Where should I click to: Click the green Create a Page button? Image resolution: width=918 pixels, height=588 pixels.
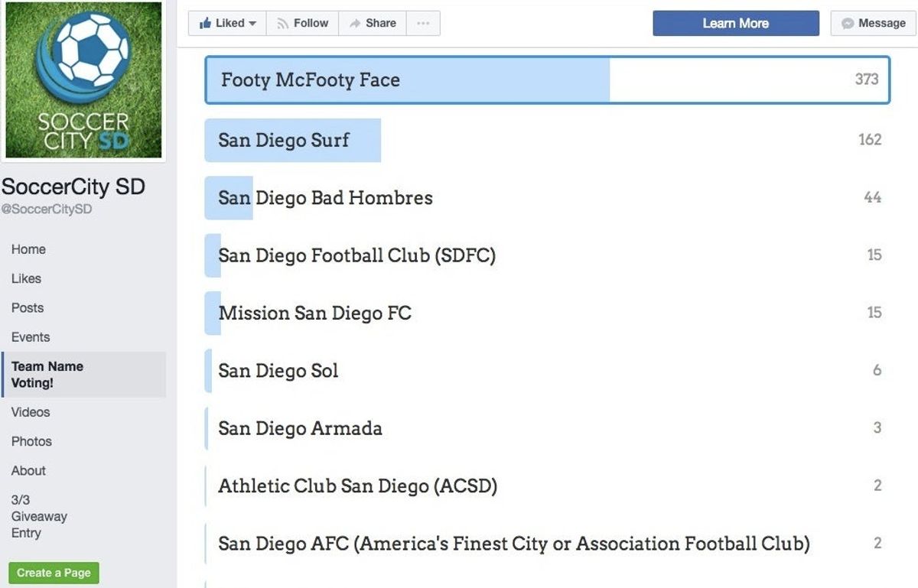(x=54, y=573)
